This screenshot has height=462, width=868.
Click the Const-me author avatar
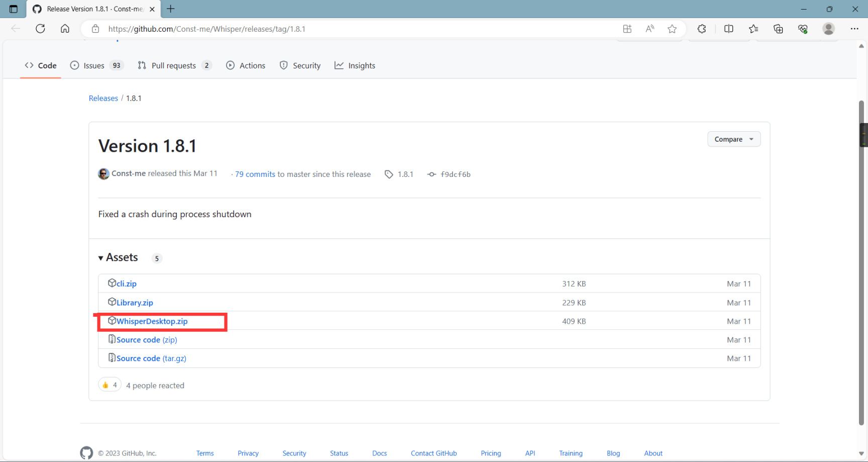pos(103,174)
